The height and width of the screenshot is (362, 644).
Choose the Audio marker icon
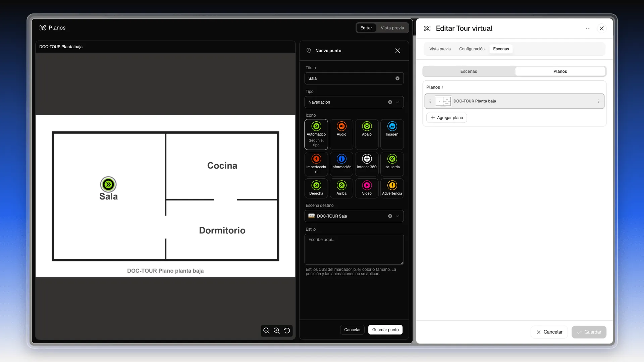pos(341,134)
